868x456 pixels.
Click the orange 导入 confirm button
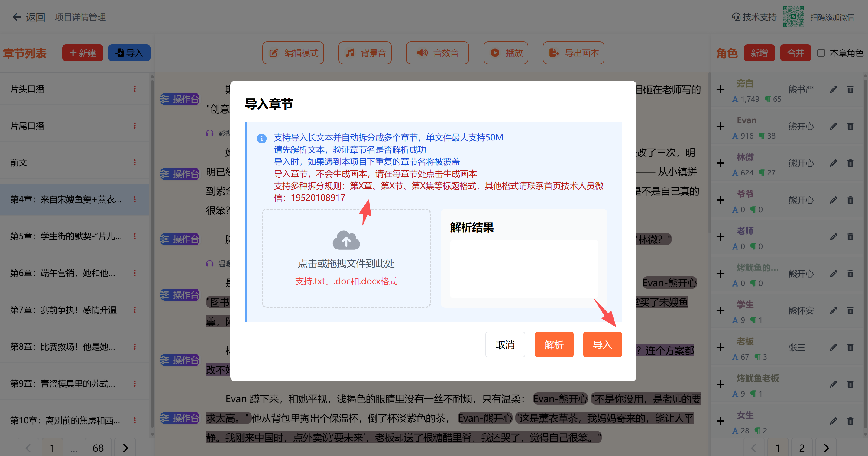pyautogui.click(x=602, y=345)
